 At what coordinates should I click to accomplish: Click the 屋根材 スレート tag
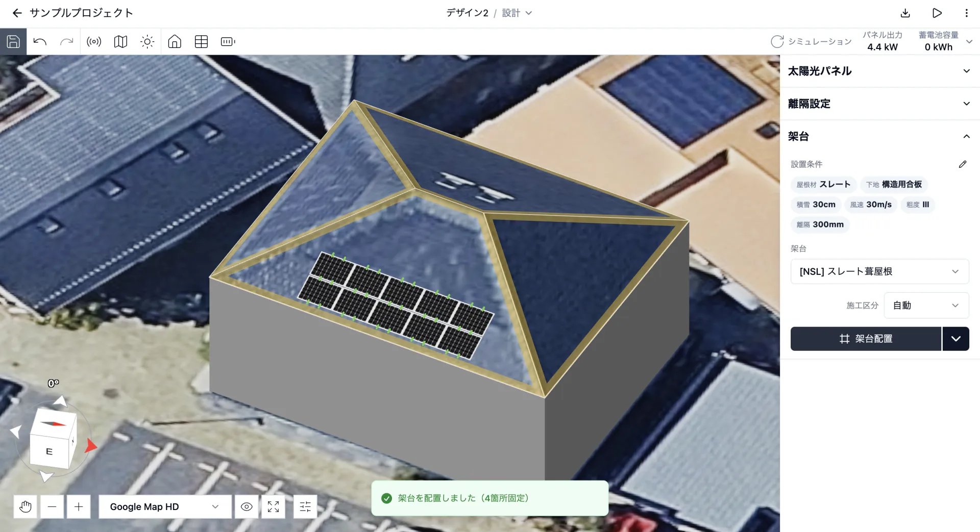click(x=823, y=185)
